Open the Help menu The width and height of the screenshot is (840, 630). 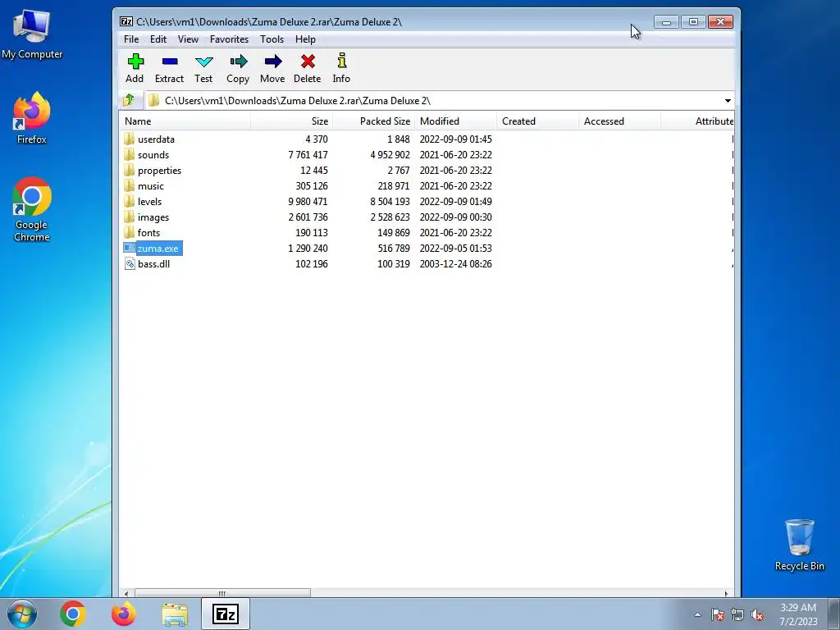coord(305,39)
